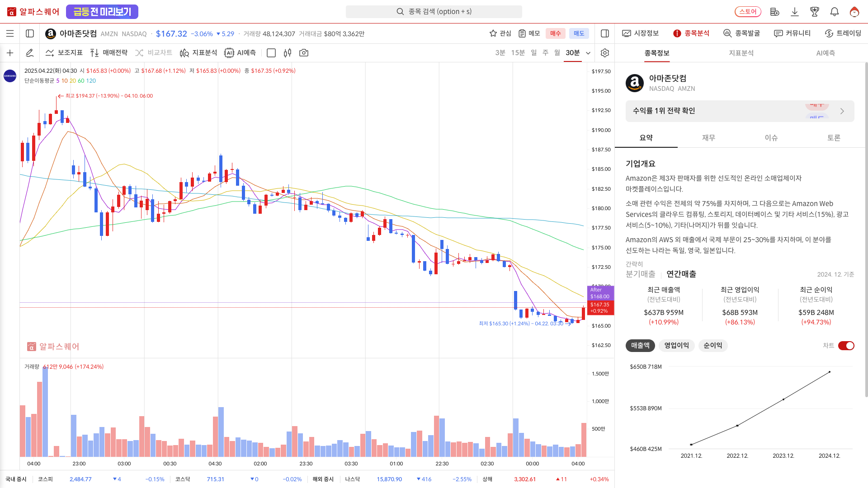Open 급등 전 미리보기 banner
The height and width of the screenshot is (488, 868).
point(102,12)
